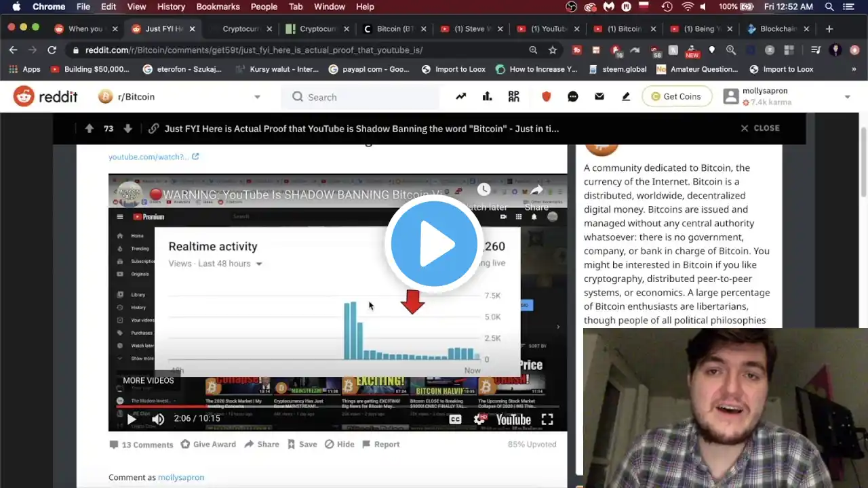Open the Window menu
This screenshot has width=868, height=488.
330,7
